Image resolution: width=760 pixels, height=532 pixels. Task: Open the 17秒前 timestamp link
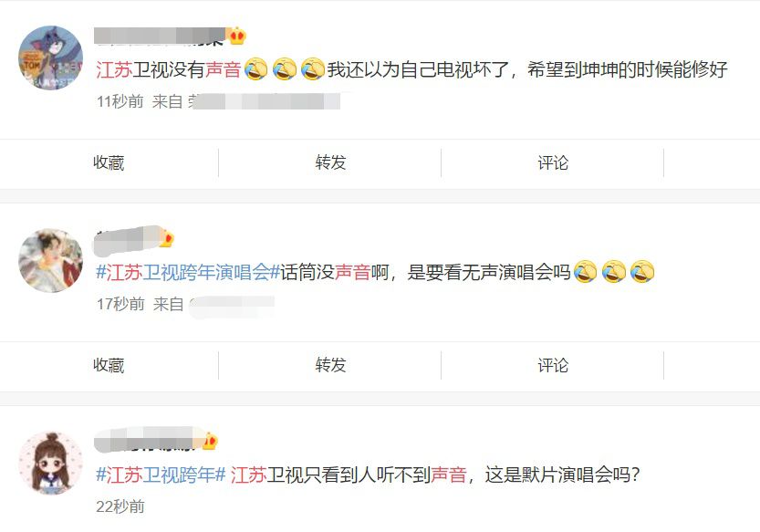(120, 304)
